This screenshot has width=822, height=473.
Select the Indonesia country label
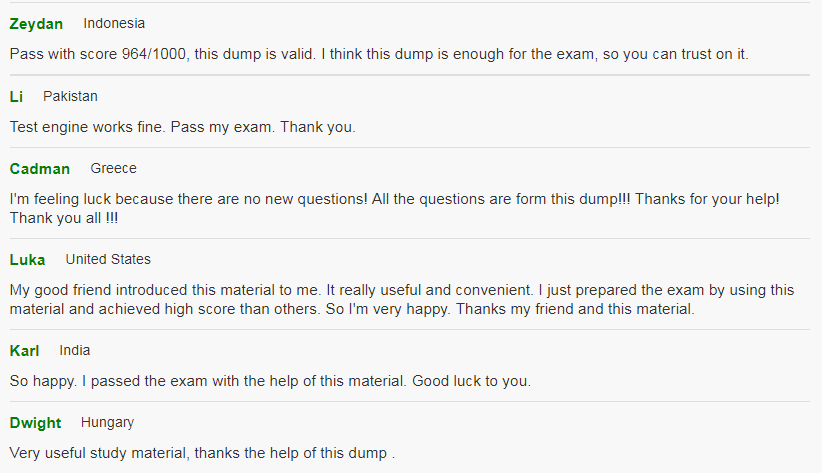114,24
